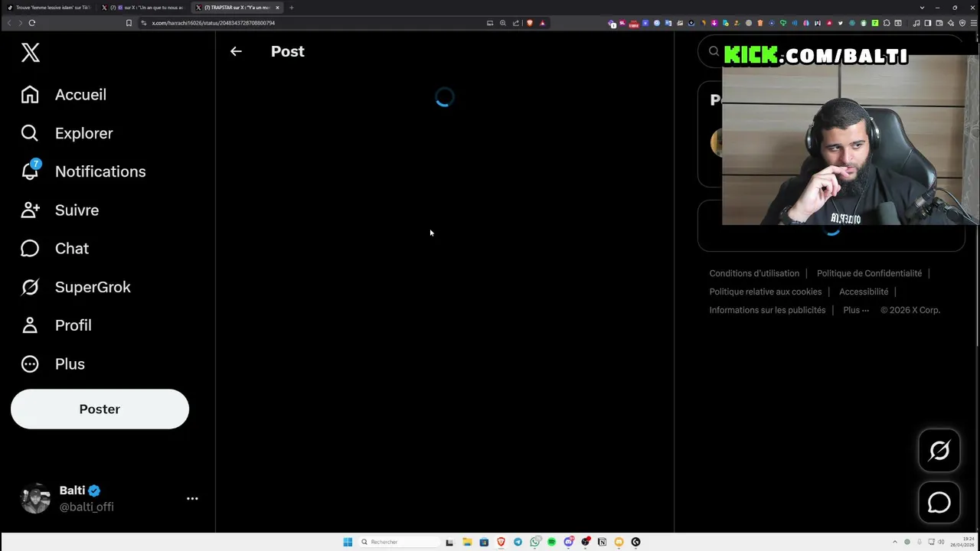Open Explorer search page

[67, 133]
